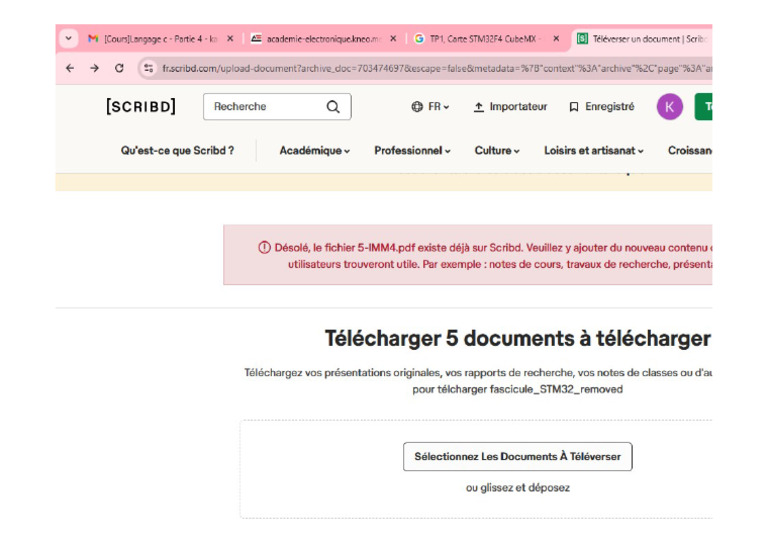Reload the page with the refresh icon
This screenshot has height=543, width=768.
click(119, 68)
